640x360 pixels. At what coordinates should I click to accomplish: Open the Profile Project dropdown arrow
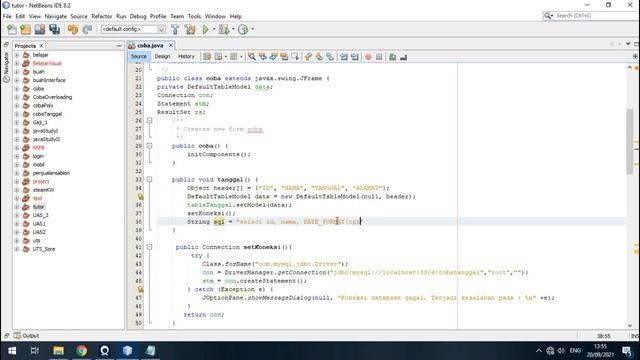(252, 29)
